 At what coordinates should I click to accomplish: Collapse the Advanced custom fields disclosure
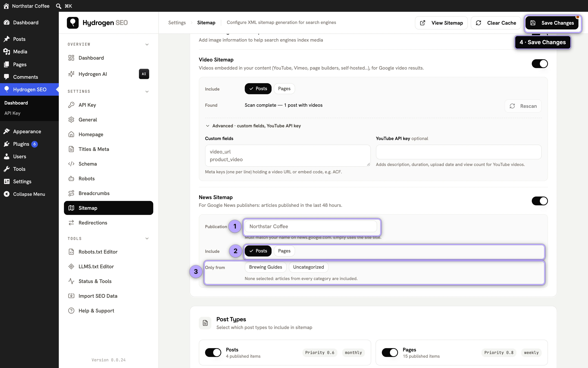[x=253, y=126]
